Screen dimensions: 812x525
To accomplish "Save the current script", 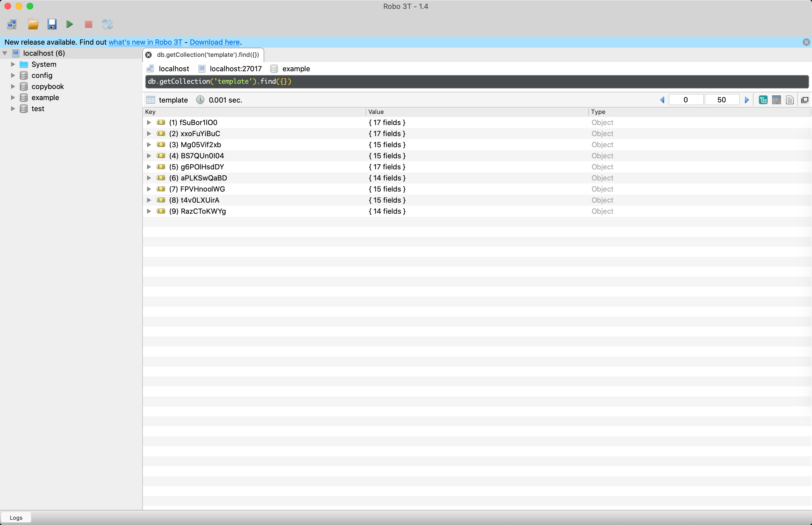I will (52, 24).
